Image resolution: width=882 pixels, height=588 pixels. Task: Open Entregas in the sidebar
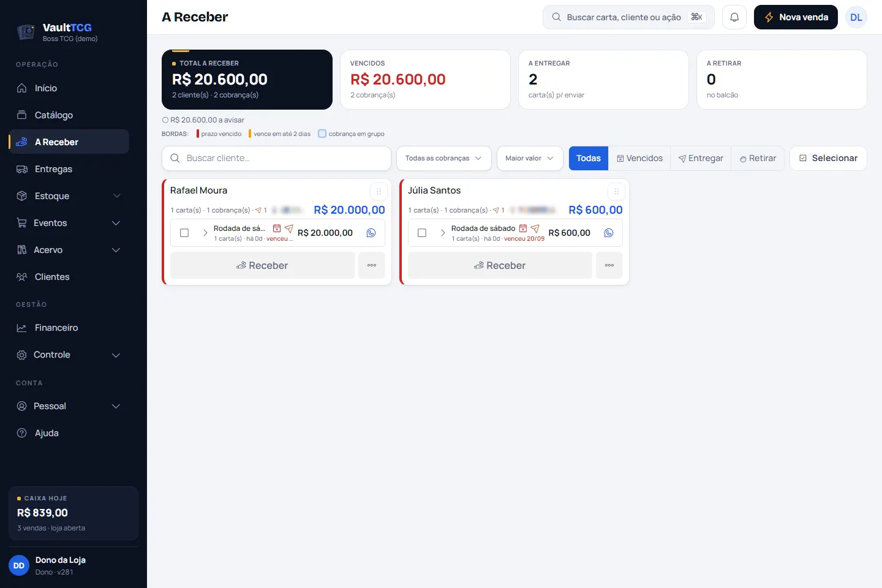[x=69, y=169]
